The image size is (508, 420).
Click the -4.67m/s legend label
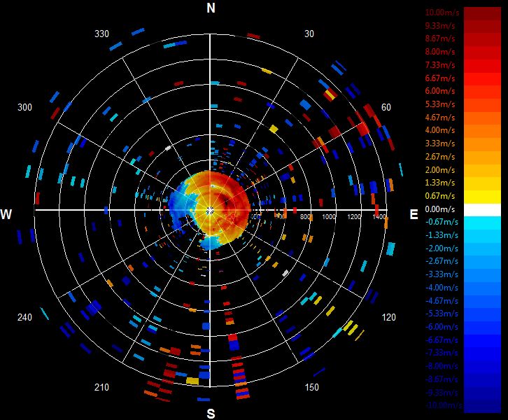[x=442, y=301]
